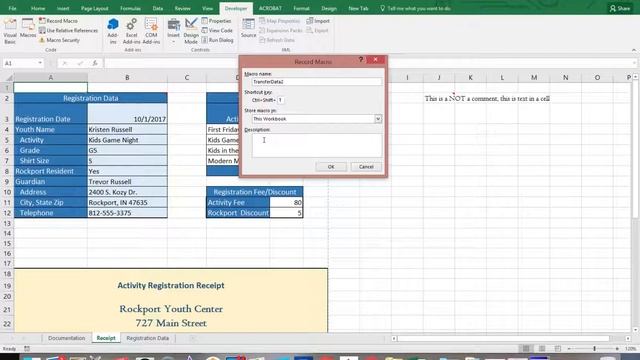Switch to Registration Data sheet tab
The width and height of the screenshot is (640, 360).
point(147,338)
